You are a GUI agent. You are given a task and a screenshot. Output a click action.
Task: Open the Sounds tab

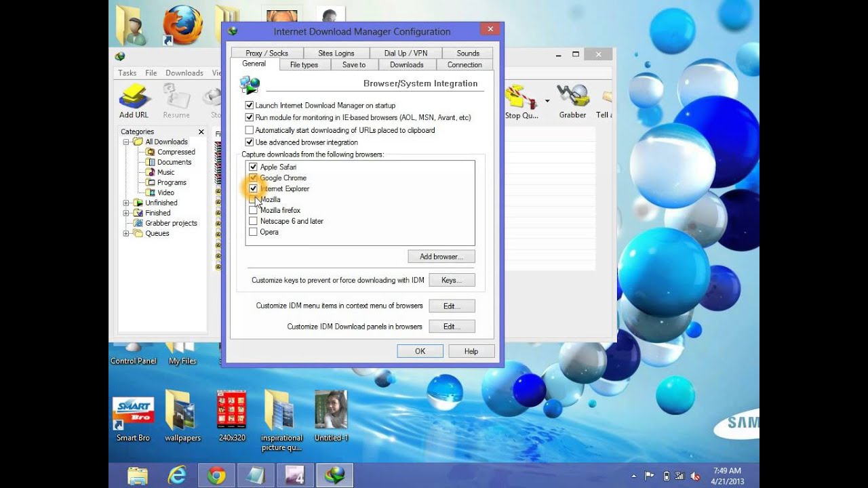(x=468, y=53)
